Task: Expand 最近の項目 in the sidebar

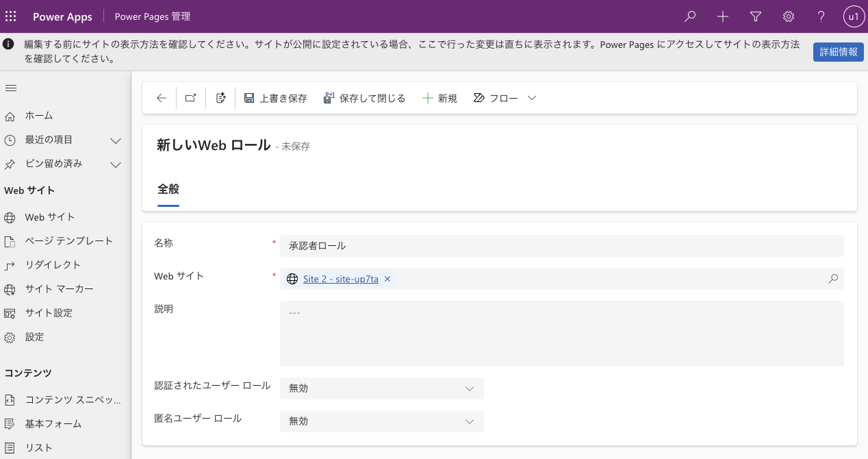Action: pyautogui.click(x=116, y=140)
